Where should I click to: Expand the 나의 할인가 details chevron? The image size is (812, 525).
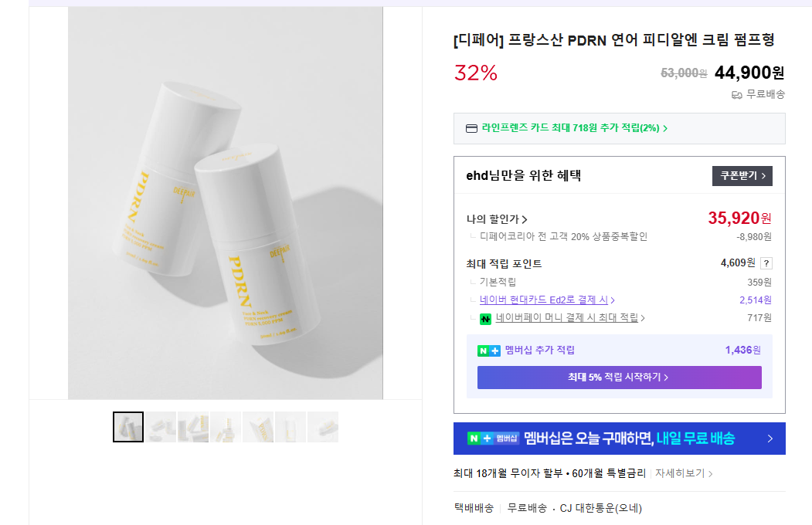click(x=525, y=220)
